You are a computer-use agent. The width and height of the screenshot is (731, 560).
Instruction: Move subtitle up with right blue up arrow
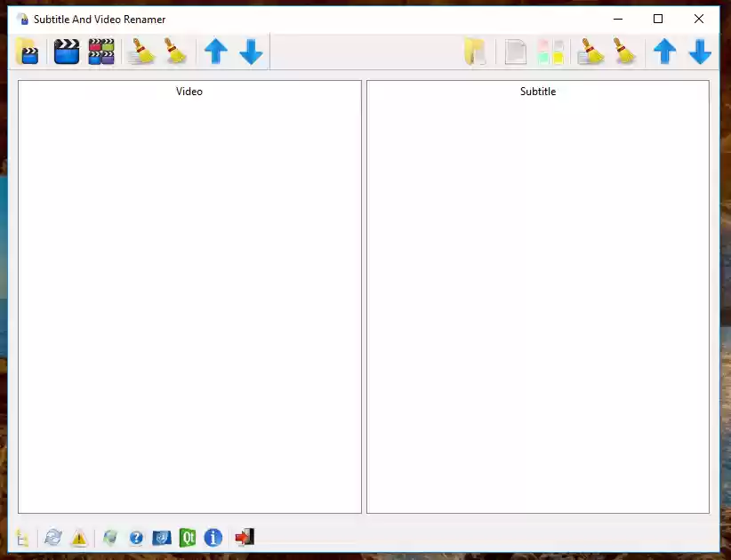point(665,52)
